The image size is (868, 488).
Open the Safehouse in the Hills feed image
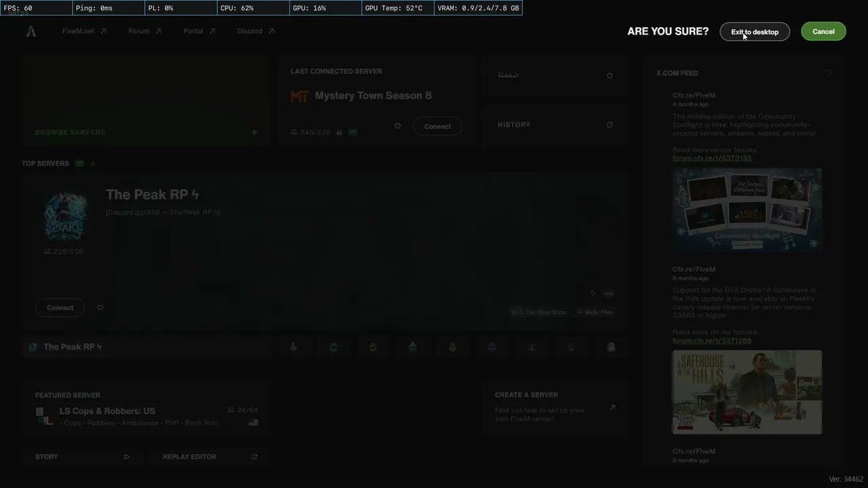point(747,392)
